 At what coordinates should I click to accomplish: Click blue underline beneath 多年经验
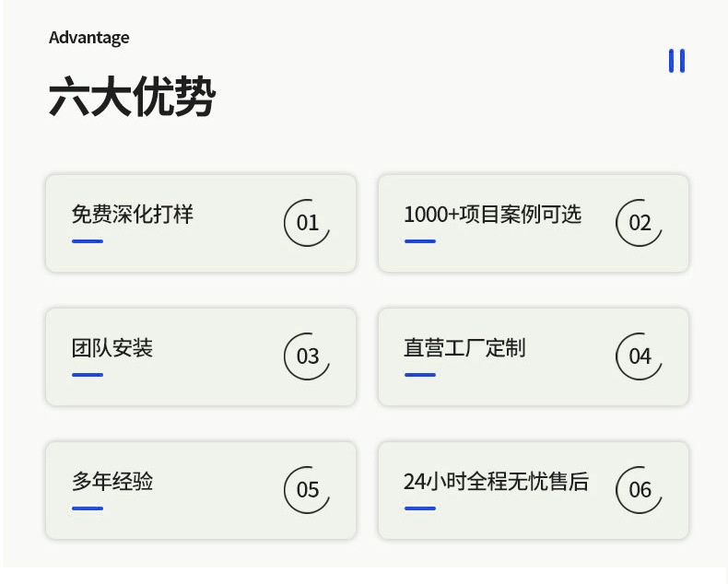coord(88,508)
